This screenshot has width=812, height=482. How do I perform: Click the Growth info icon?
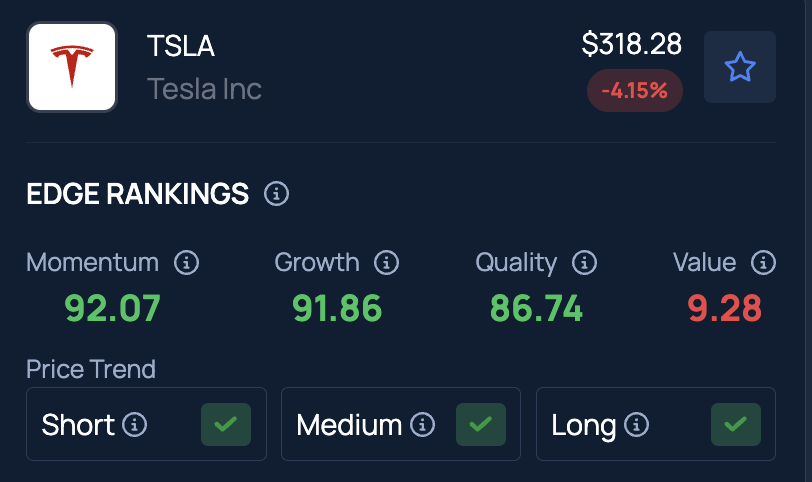(x=386, y=262)
